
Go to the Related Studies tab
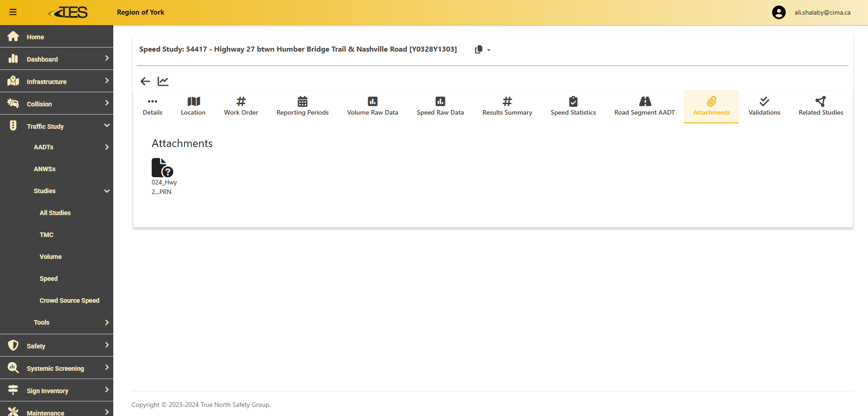pyautogui.click(x=820, y=106)
